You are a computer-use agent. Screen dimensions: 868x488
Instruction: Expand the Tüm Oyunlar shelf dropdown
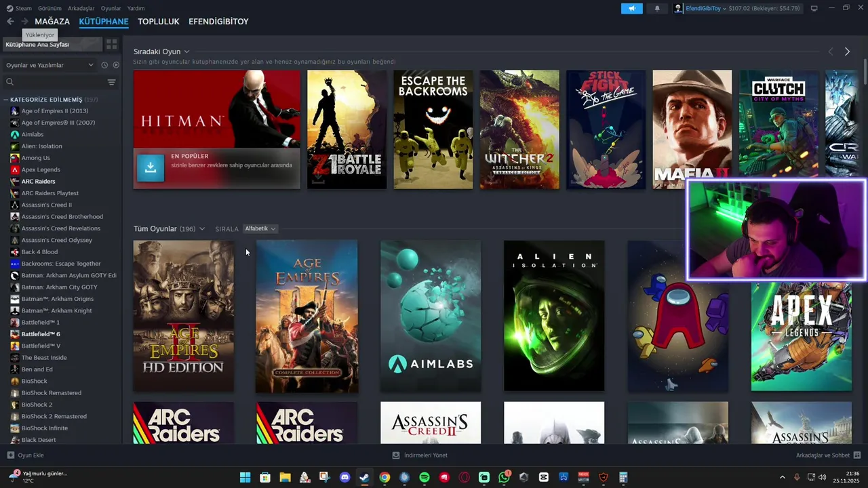(x=201, y=229)
